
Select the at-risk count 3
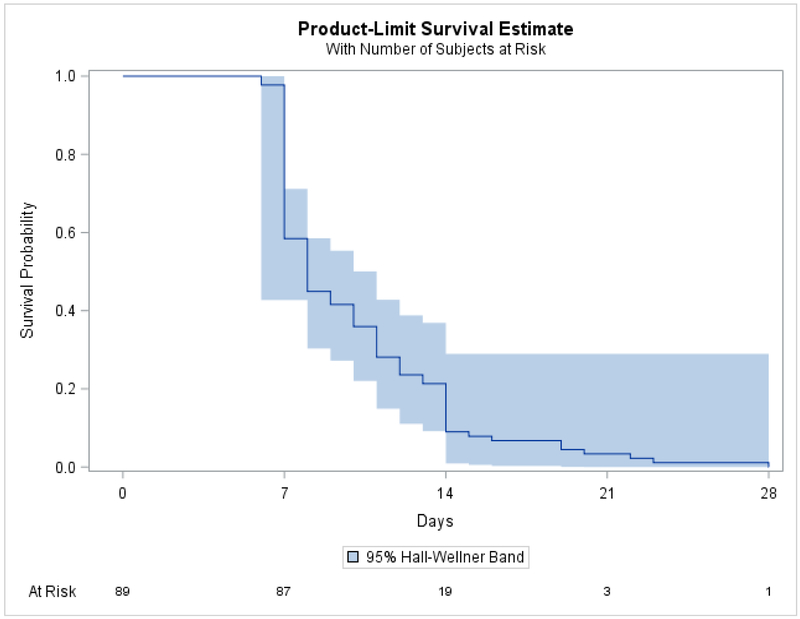[x=607, y=592]
